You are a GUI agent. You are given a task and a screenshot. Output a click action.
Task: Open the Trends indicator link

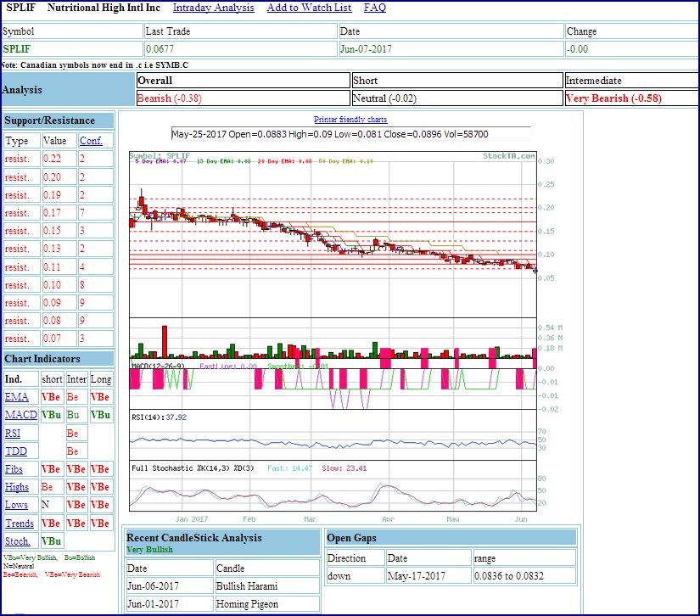20,524
